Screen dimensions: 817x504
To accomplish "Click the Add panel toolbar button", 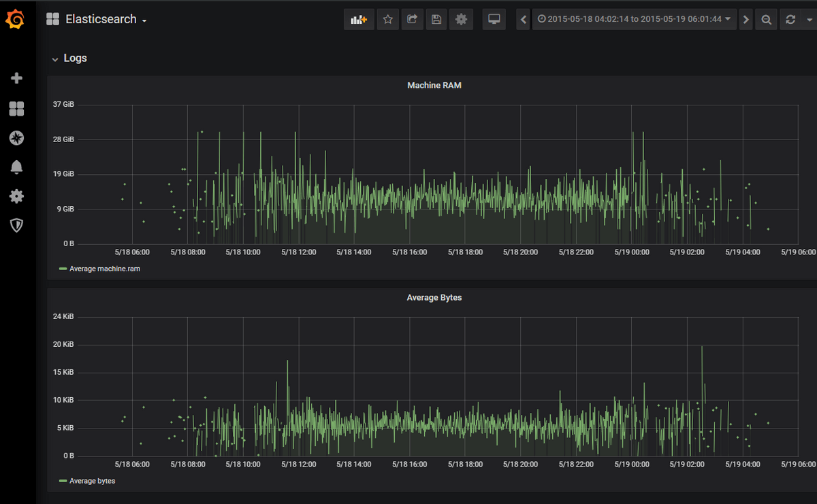I will coord(359,20).
